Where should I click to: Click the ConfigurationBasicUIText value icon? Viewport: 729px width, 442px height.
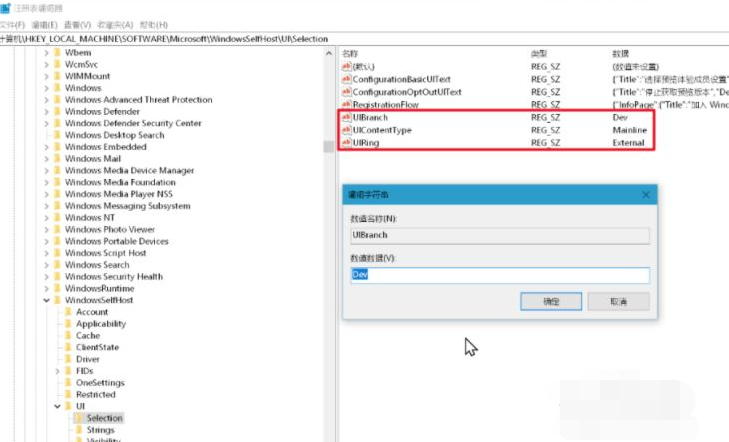(x=346, y=78)
